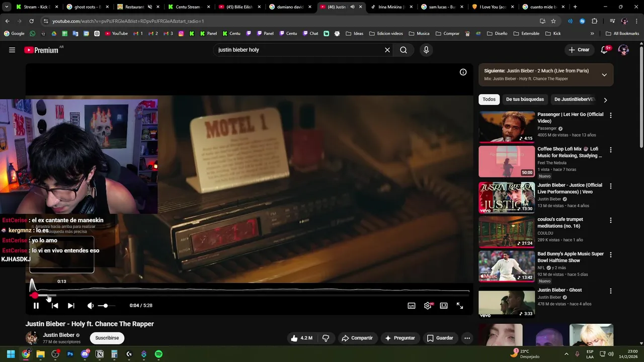
Task: Open the Musica bookmark folder
Action: click(x=419, y=34)
